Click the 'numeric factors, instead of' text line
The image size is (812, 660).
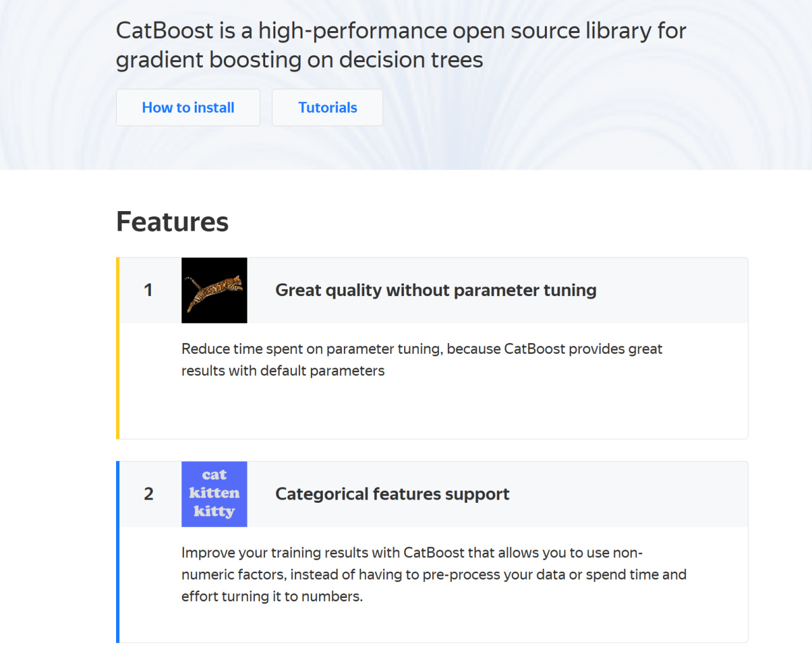click(434, 574)
